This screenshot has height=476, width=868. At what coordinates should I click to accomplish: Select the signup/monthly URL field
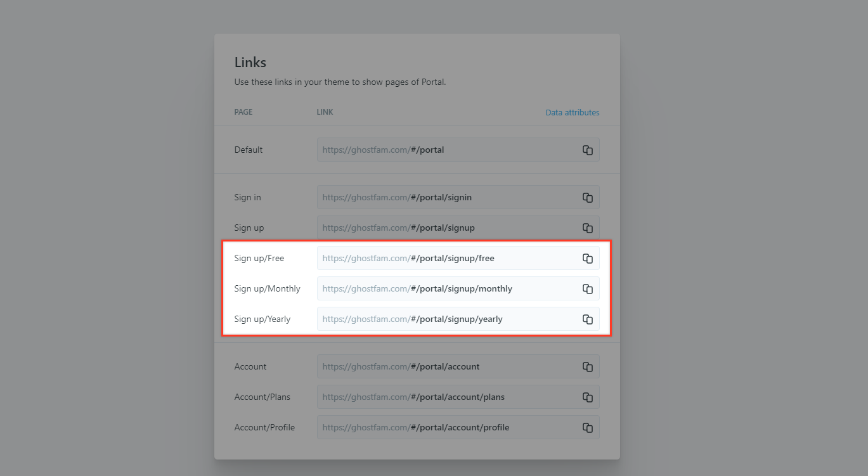[458, 289]
